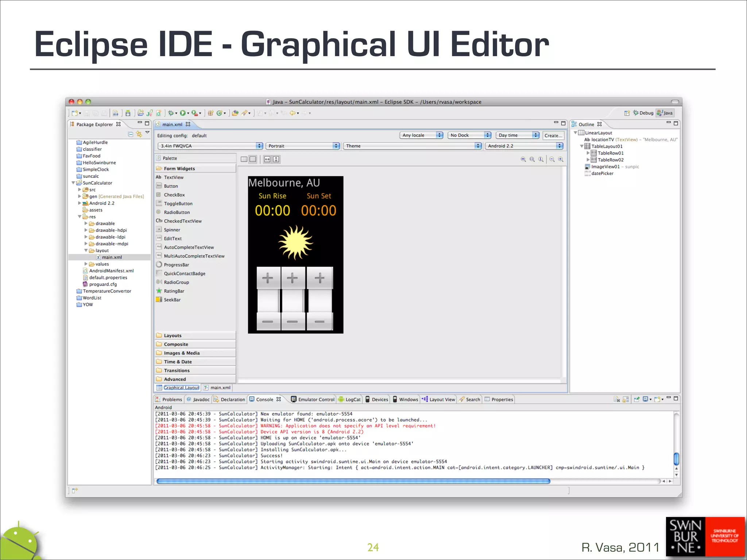Click Collapse All icon in Package Explorer
This screenshot has width=747, height=560.
131,134
